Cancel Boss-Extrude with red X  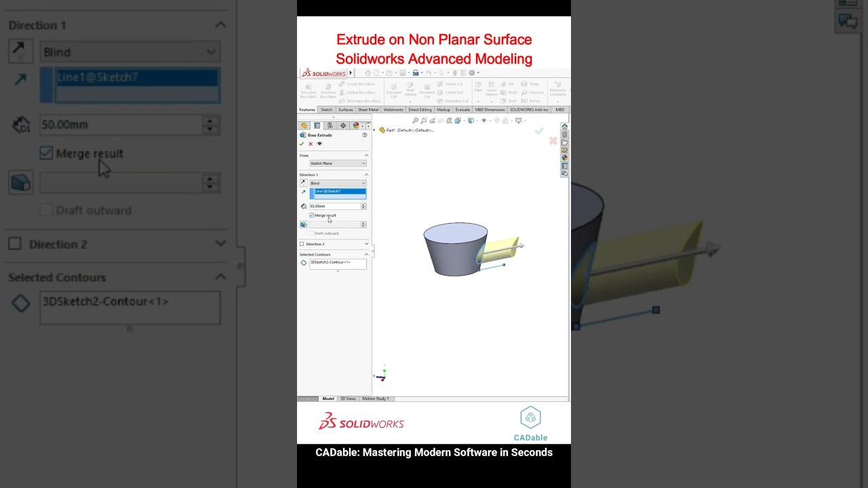tap(311, 144)
